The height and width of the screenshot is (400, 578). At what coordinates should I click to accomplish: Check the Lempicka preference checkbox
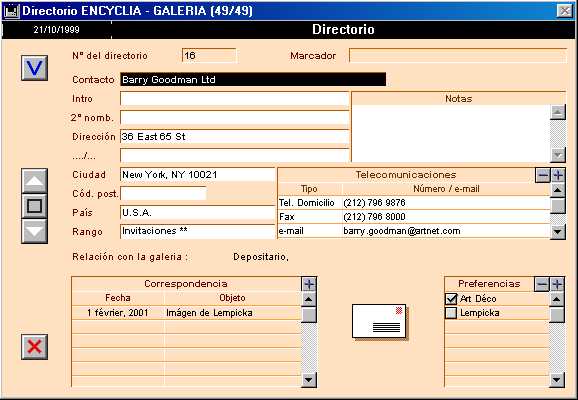pyautogui.click(x=451, y=313)
